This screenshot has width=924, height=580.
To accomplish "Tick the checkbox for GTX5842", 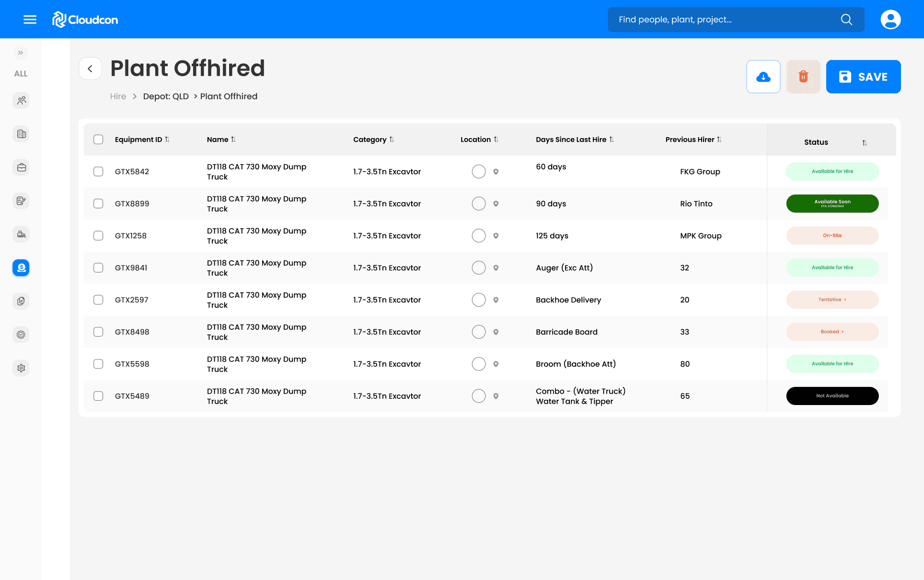I will click(98, 172).
